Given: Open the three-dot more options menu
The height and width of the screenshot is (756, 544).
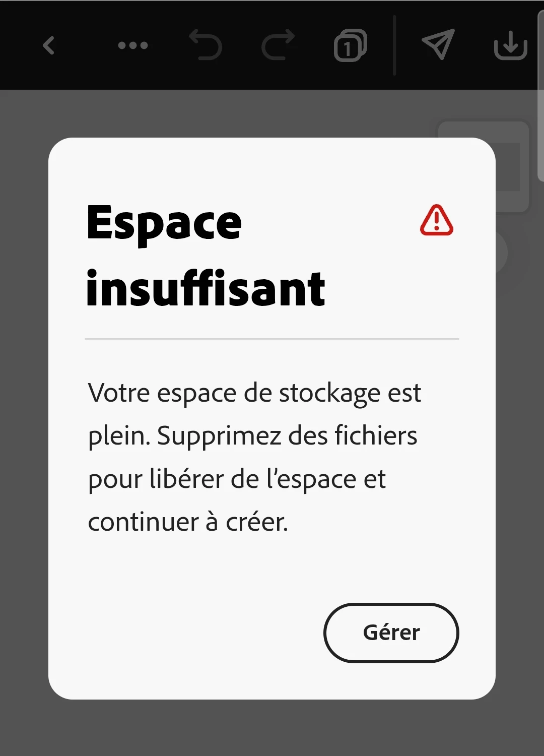Looking at the screenshot, I should pos(133,45).
